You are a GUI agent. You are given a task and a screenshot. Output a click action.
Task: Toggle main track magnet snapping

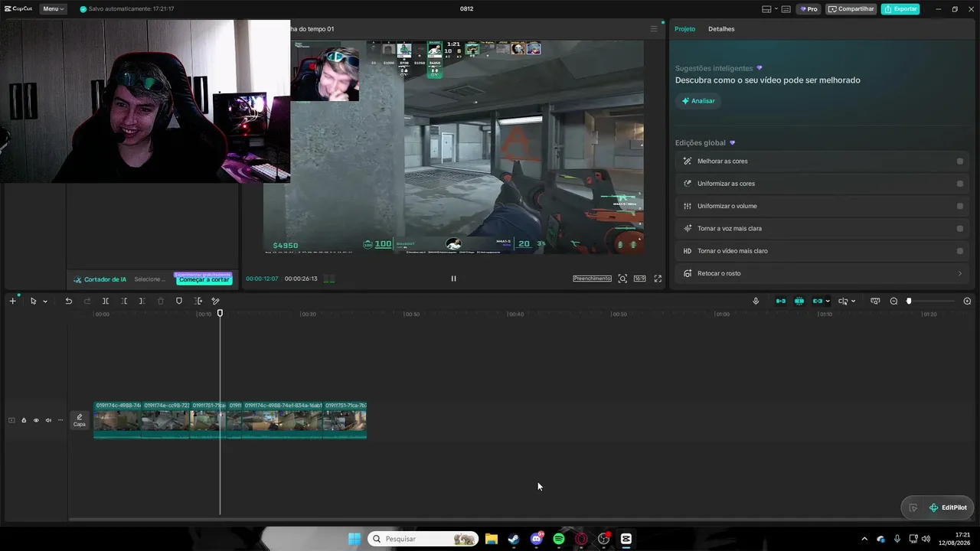click(x=781, y=301)
